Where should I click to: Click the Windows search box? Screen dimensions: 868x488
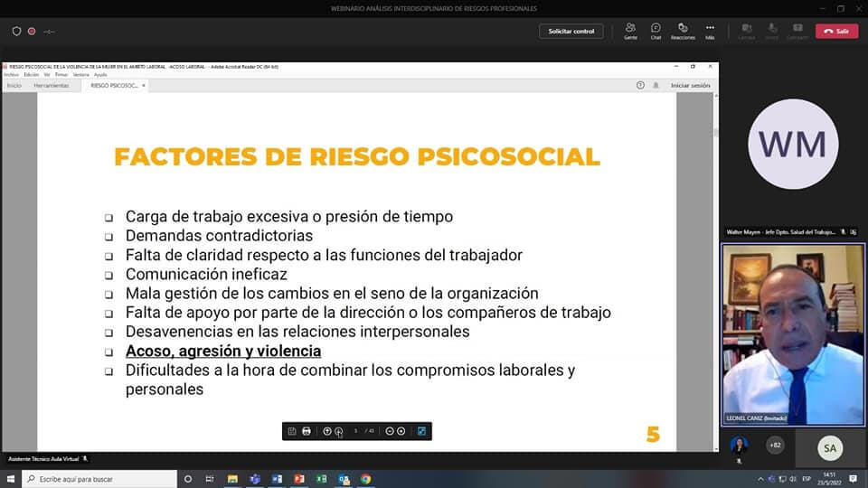(99, 479)
